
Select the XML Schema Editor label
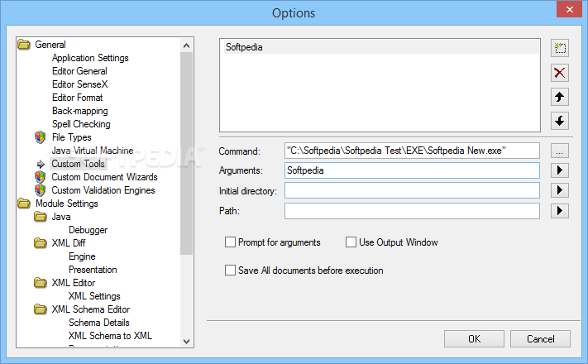(91, 309)
